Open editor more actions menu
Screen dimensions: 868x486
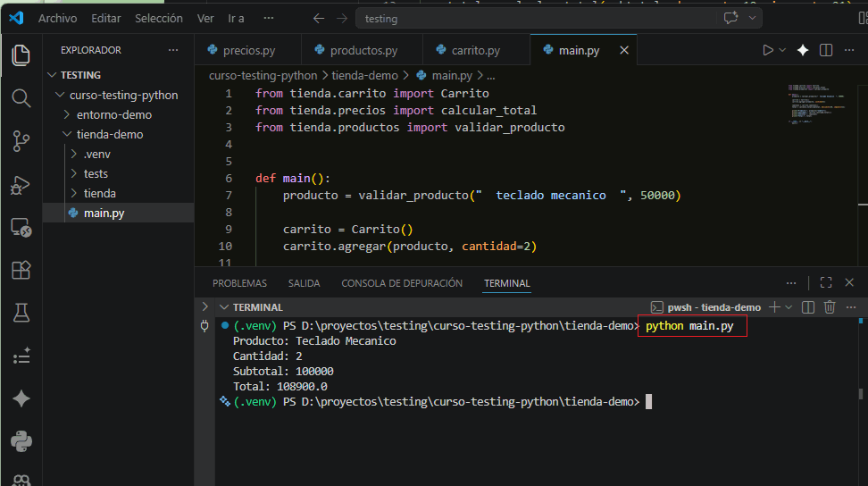[x=849, y=50]
